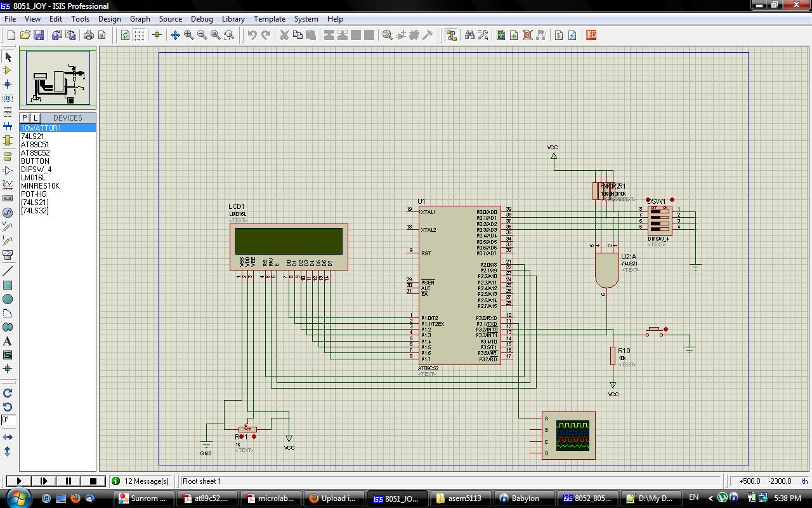Open the Library menu
Viewport: 812px width, 508px height.
point(233,19)
